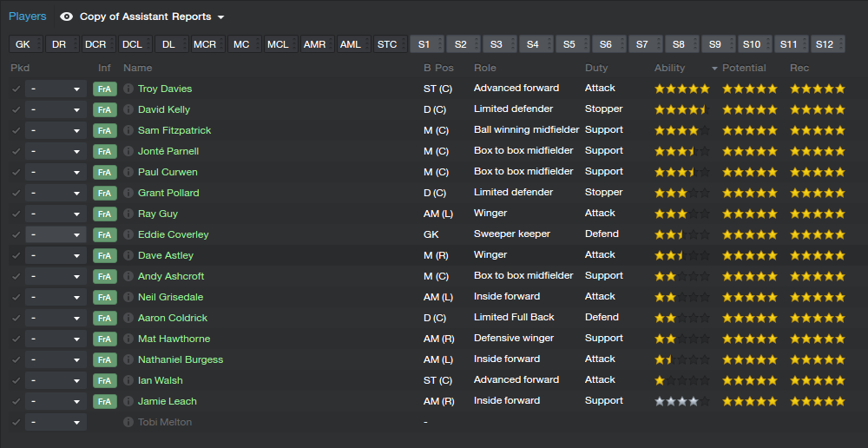Open info icon for Sam Fitzpatrick
The image size is (868, 448).
coord(128,131)
